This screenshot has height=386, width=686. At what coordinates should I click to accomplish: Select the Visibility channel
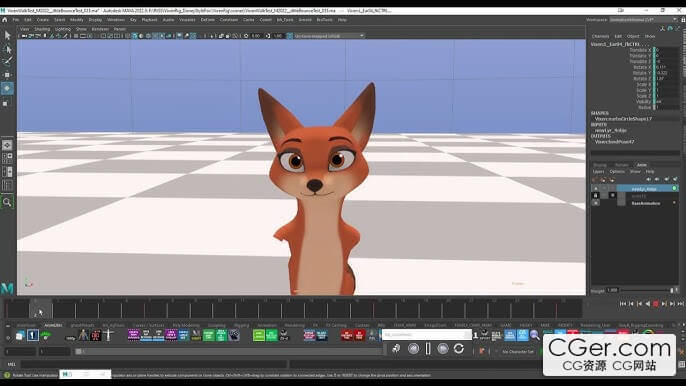[644, 102]
